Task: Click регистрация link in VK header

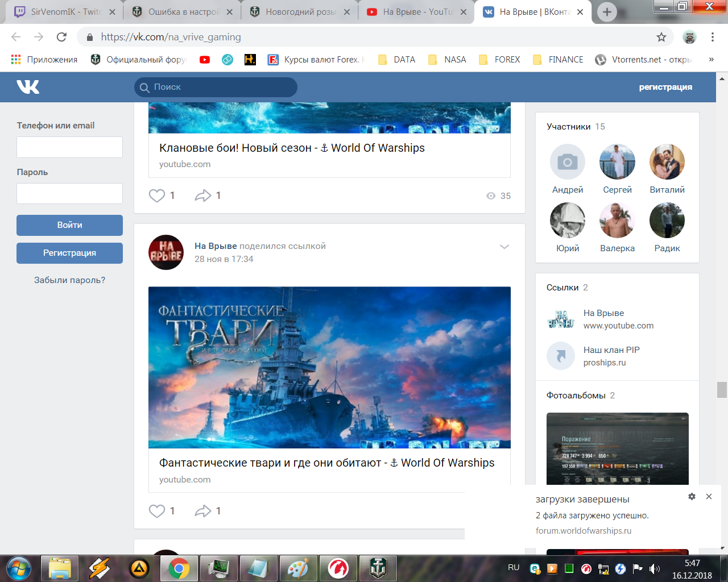Action: 665,87
